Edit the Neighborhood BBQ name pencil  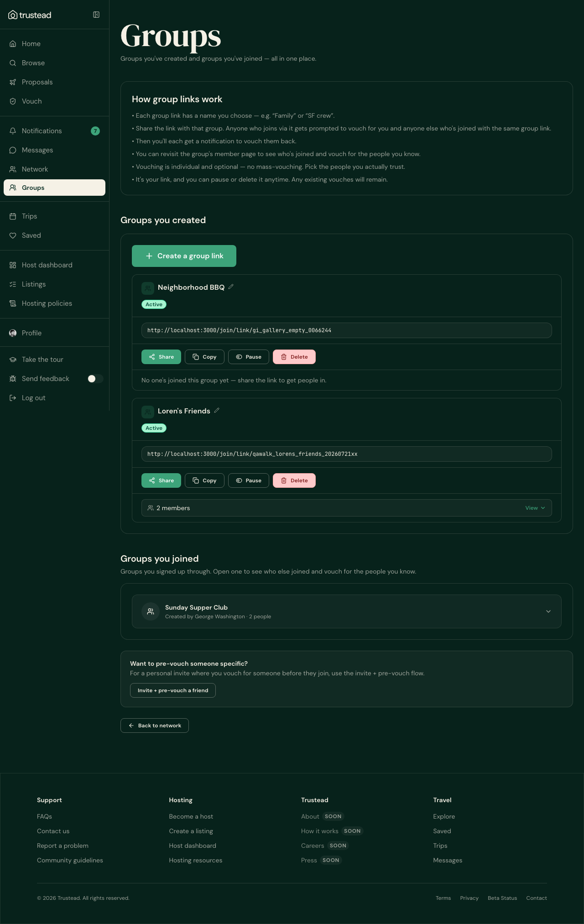point(231,287)
